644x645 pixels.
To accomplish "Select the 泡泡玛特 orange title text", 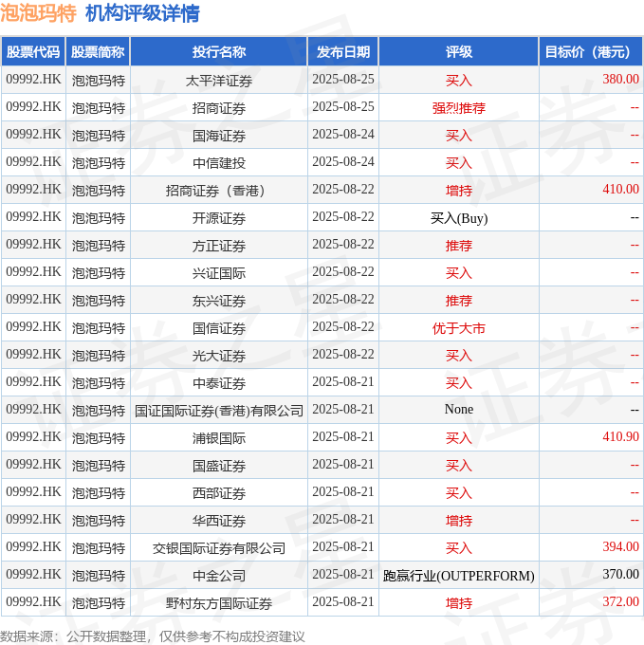I will 38,12.
